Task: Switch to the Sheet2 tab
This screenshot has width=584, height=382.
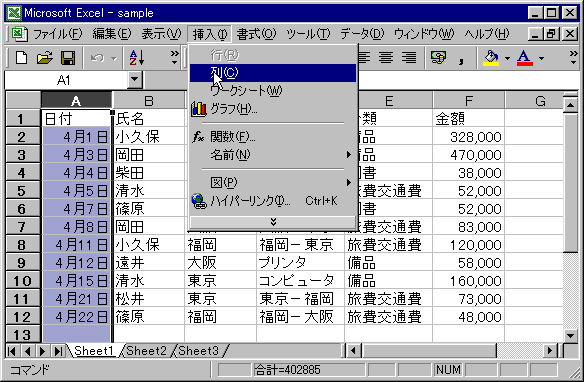Action: click(x=146, y=351)
